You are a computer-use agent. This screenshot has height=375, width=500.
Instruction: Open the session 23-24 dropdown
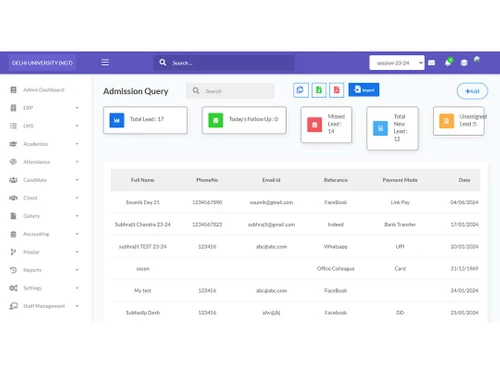click(397, 63)
